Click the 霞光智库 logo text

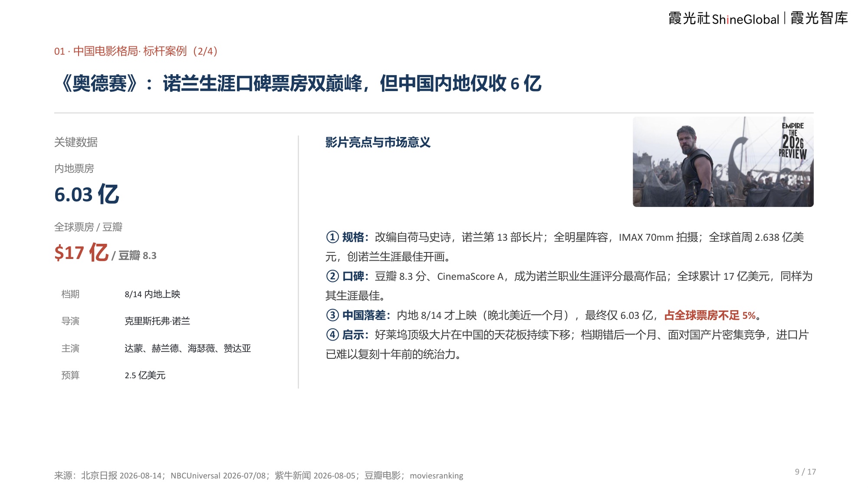(819, 18)
